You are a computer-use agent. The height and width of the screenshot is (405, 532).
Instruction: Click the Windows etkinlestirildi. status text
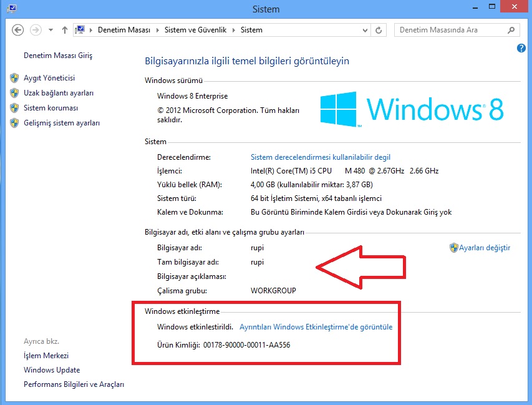[x=195, y=327]
